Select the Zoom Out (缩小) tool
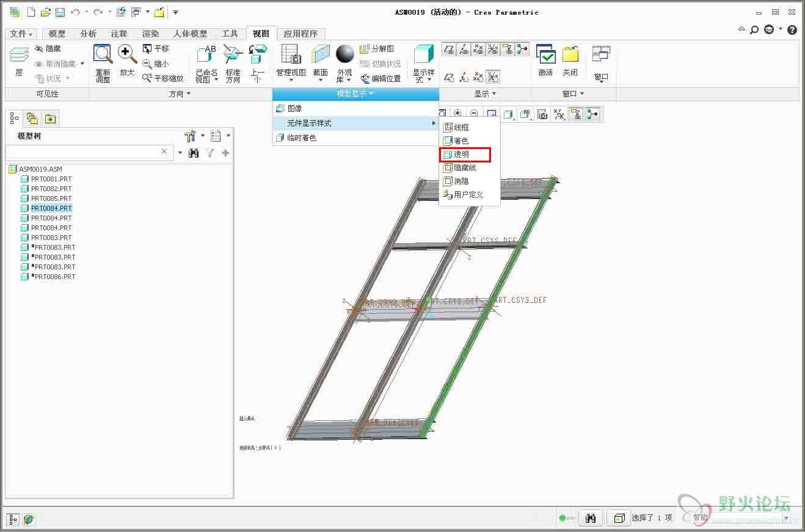This screenshot has width=805, height=532. coord(156,64)
